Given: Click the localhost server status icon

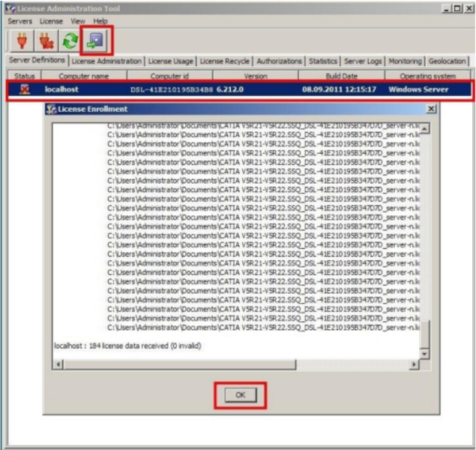Looking at the screenshot, I should [x=25, y=89].
